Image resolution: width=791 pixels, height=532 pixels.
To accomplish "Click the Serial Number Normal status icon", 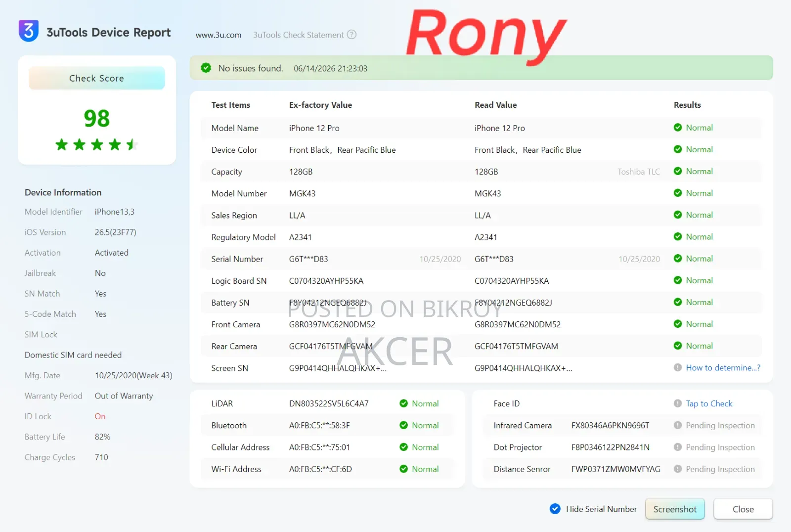I will (x=678, y=258).
